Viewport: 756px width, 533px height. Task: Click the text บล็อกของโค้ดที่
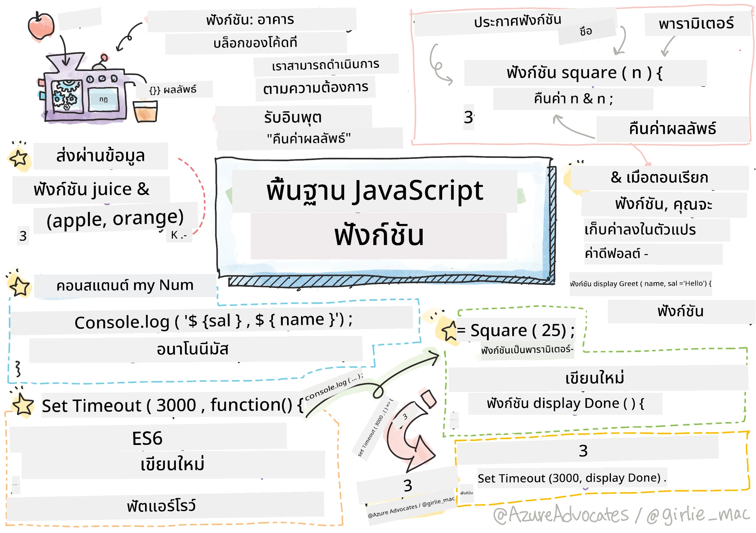256,43
